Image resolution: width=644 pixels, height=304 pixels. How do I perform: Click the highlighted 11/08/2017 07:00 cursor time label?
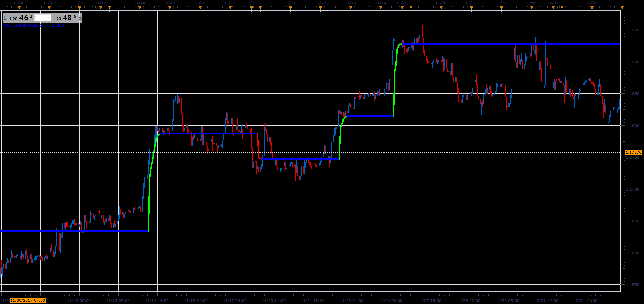(27, 300)
